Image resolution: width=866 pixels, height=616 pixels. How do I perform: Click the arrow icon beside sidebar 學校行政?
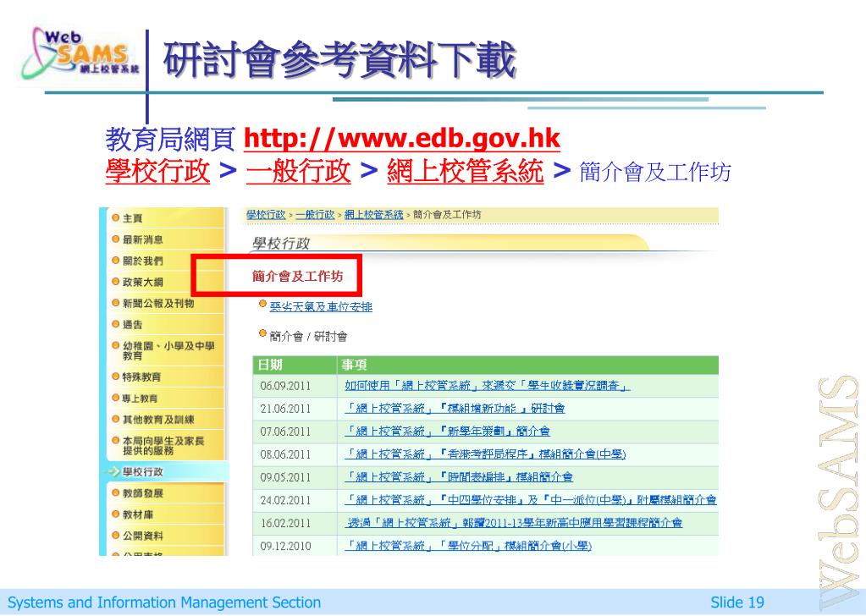click(x=112, y=471)
